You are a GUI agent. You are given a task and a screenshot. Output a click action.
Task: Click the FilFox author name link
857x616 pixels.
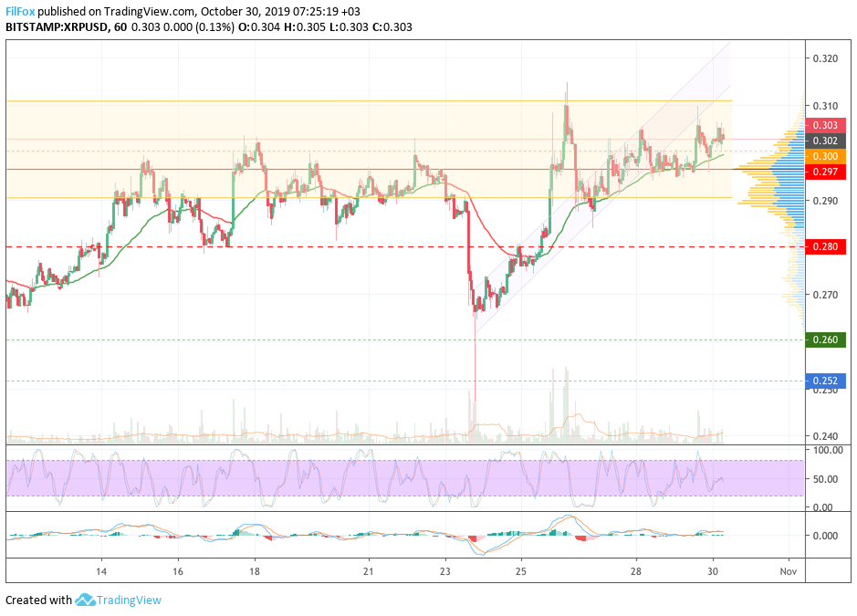[20, 11]
